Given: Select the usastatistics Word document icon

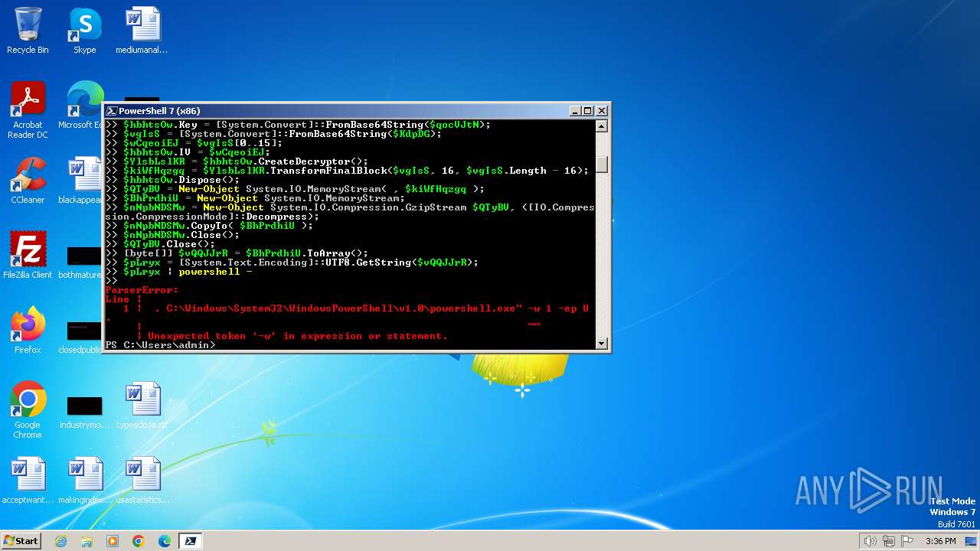Looking at the screenshot, I should 142,481.
